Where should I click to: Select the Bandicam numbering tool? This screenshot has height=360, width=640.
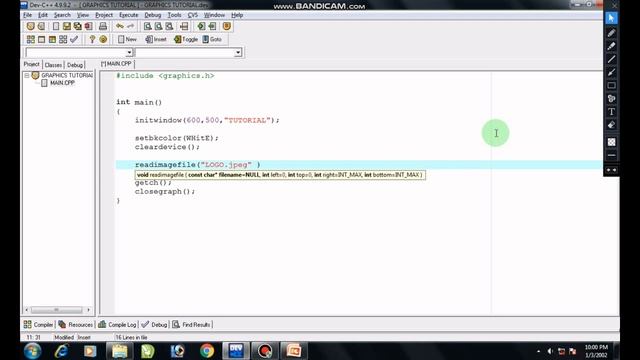click(611, 98)
